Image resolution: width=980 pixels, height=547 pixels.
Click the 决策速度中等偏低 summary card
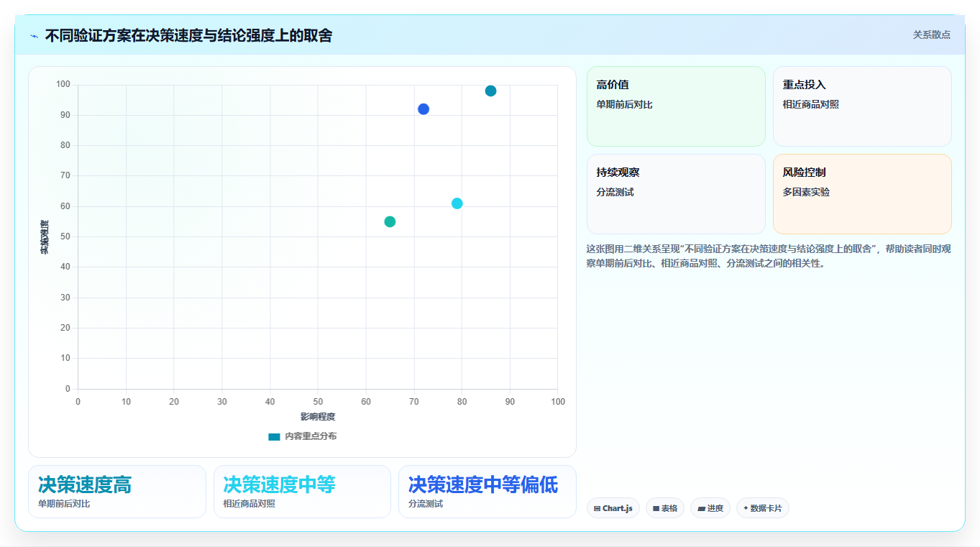487,492
